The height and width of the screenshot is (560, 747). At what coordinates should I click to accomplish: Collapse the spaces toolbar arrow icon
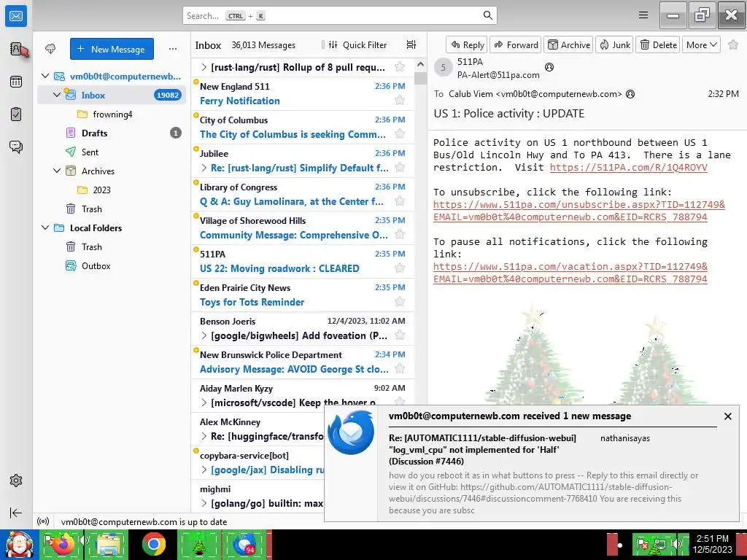coord(16,513)
